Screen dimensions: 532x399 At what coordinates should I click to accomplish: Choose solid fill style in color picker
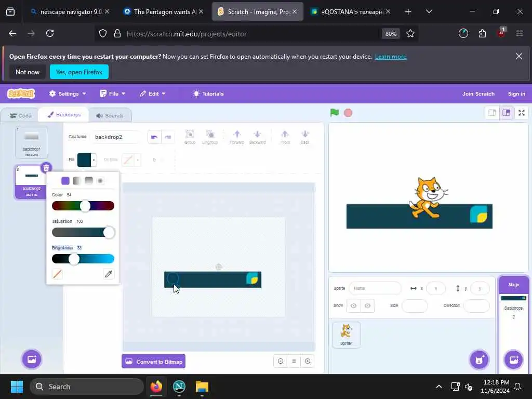point(65,180)
